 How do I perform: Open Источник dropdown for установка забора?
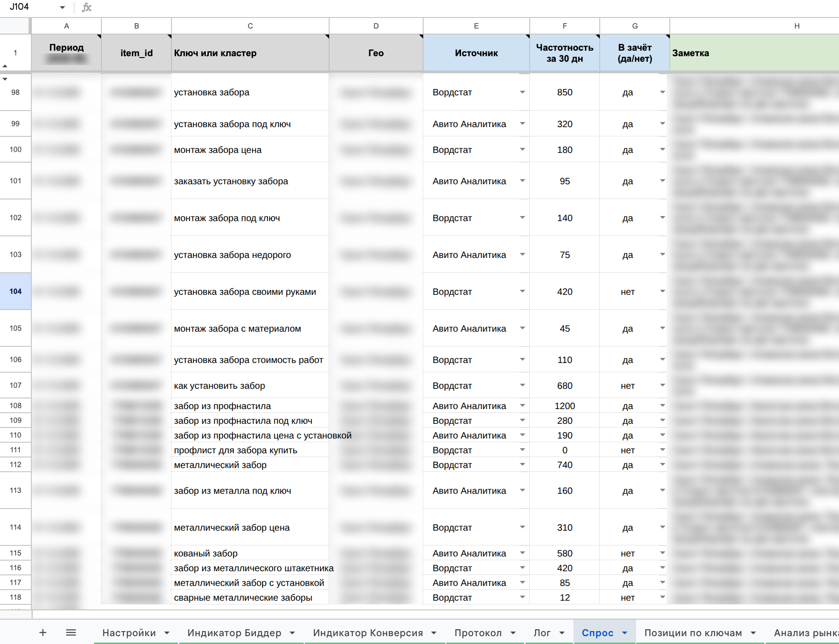coord(522,92)
